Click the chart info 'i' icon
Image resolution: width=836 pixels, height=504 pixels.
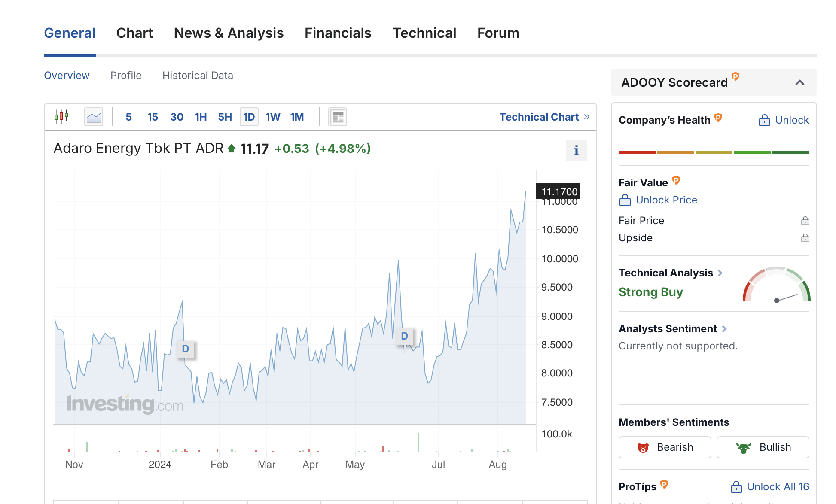576,150
